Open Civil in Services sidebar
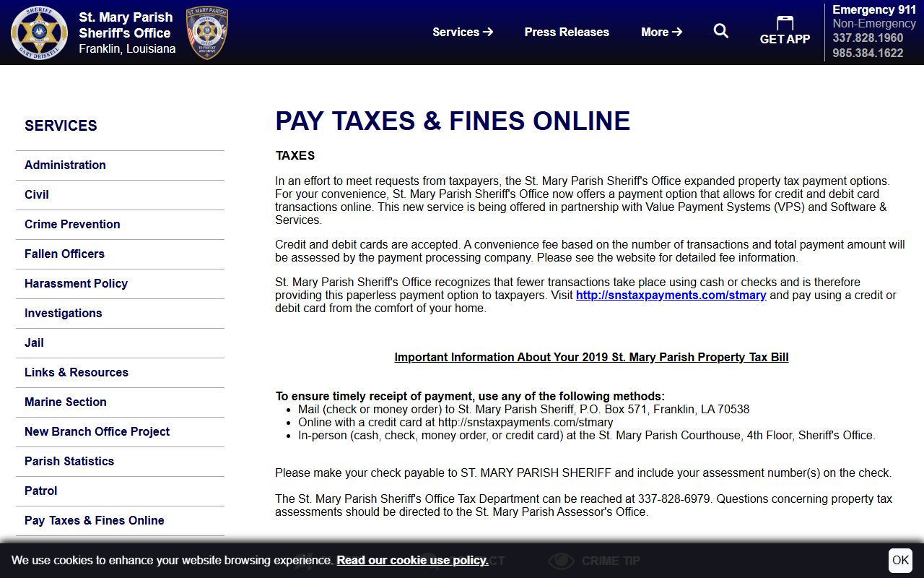This screenshot has height=578, width=924. click(120, 194)
